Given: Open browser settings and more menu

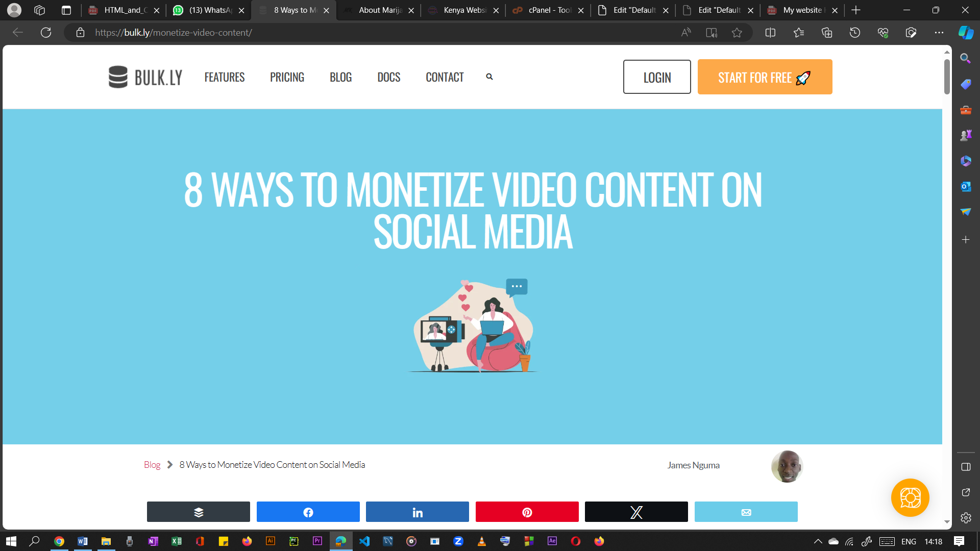Looking at the screenshot, I should (939, 33).
